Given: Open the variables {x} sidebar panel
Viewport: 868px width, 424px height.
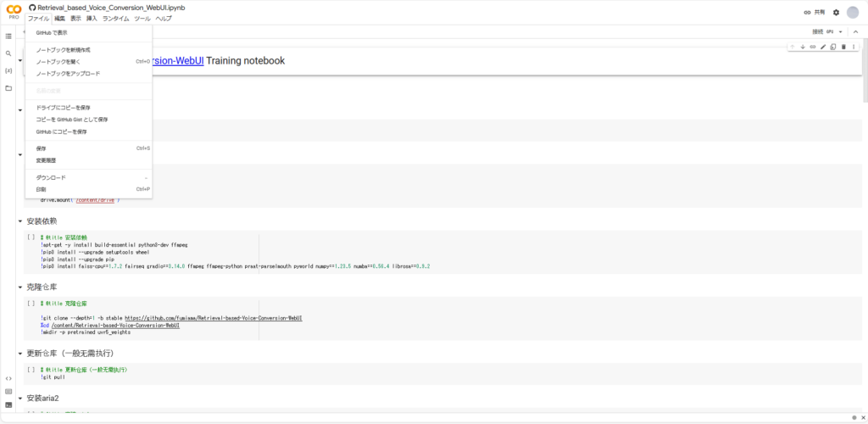Looking at the screenshot, I should [8, 71].
